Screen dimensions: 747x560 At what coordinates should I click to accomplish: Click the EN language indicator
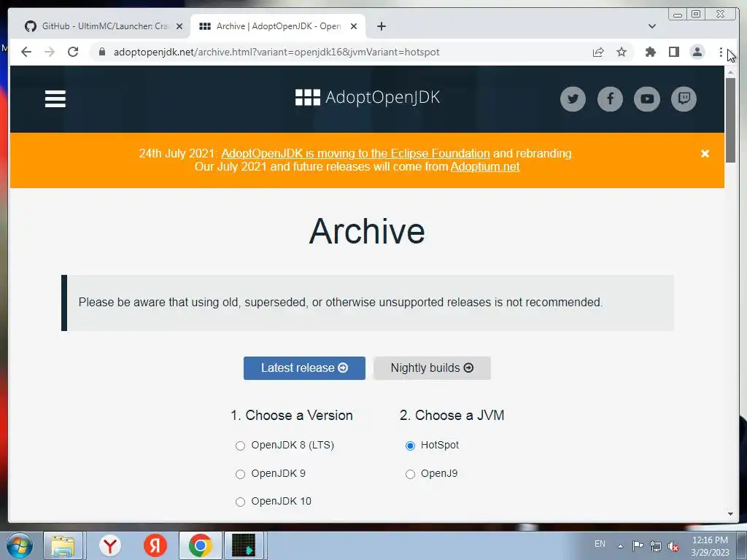pos(600,544)
